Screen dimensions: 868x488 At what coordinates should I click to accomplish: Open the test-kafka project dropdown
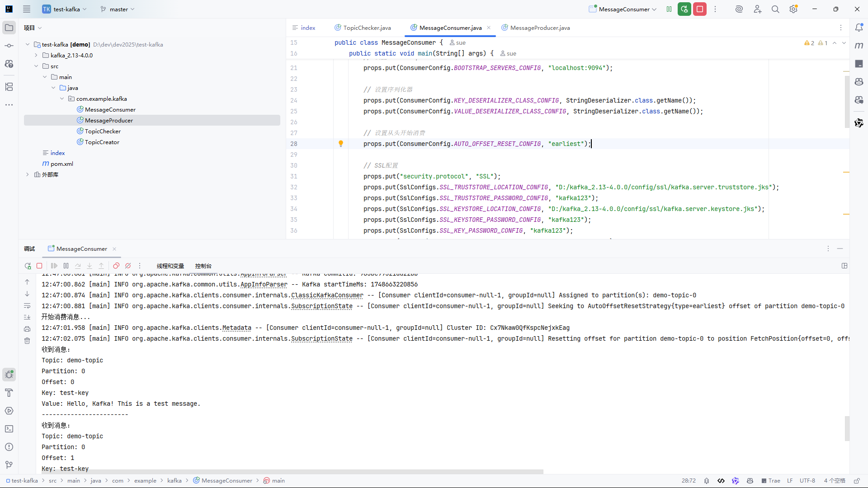coord(65,9)
